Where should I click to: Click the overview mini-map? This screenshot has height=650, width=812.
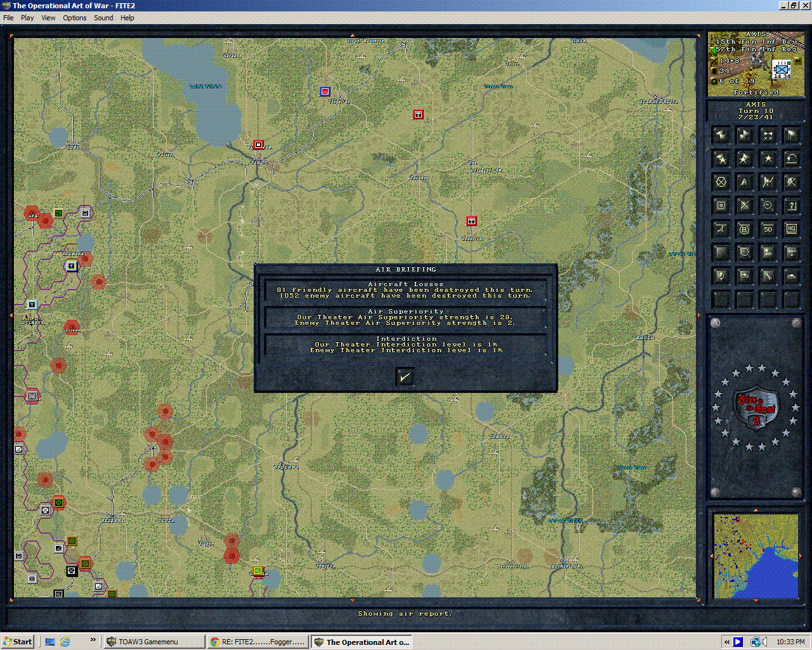click(x=756, y=557)
